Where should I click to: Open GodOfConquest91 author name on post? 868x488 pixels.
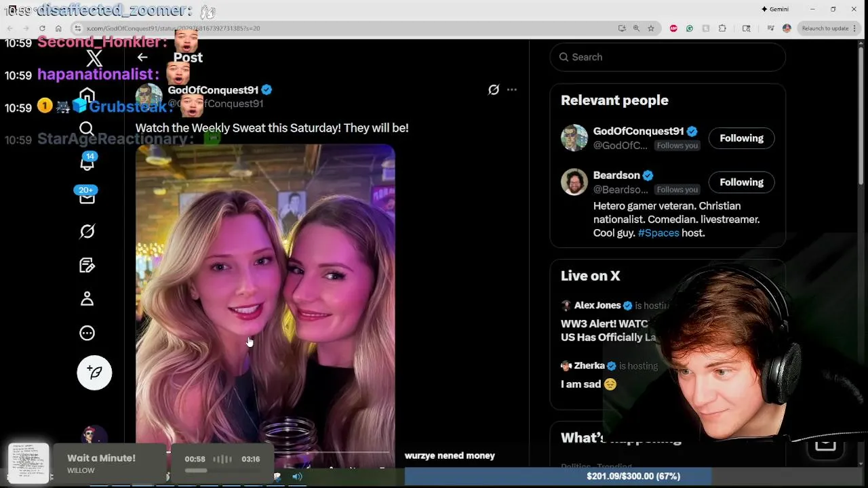pyautogui.click(x=213, y=90)
